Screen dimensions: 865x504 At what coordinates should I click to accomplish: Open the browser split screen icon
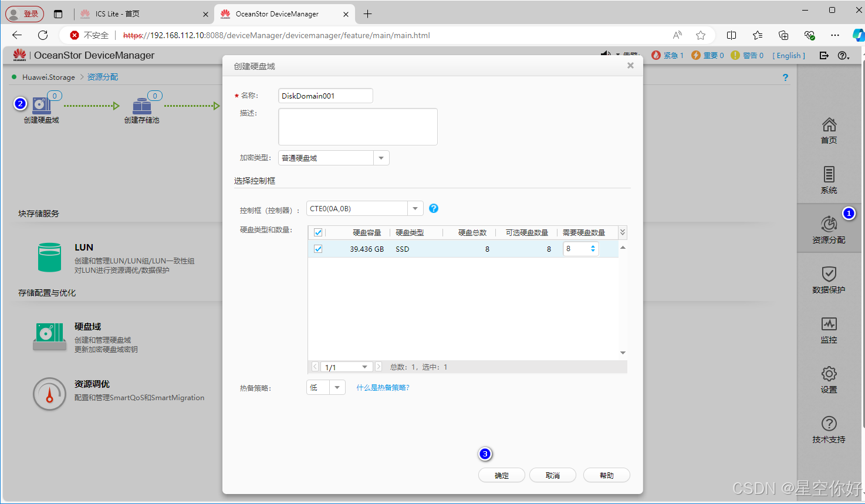731,35
